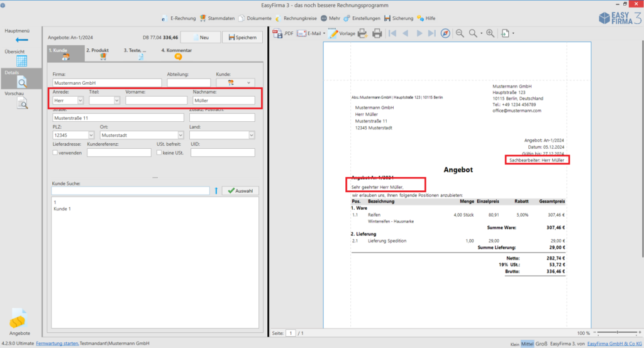The image size is (644, 348).
Task: Open the PLZ dropdown
Action: point(91,136)
